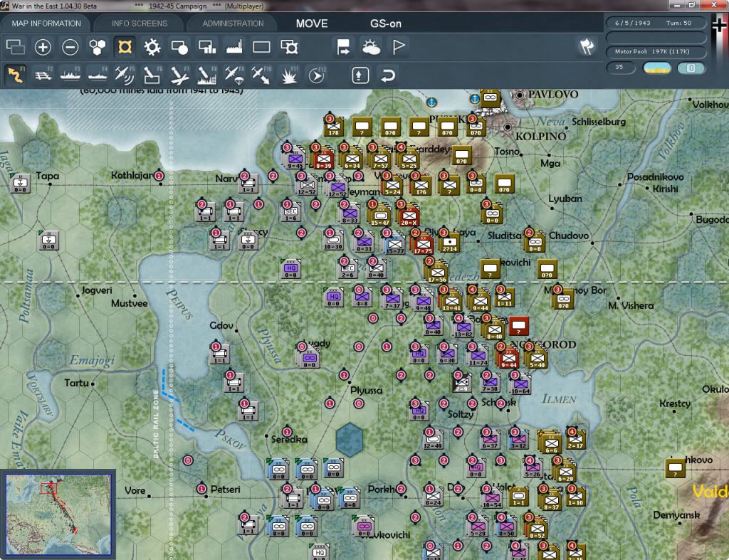Click the pennant flag icon
729x560 pixels.
coord(399,47)
